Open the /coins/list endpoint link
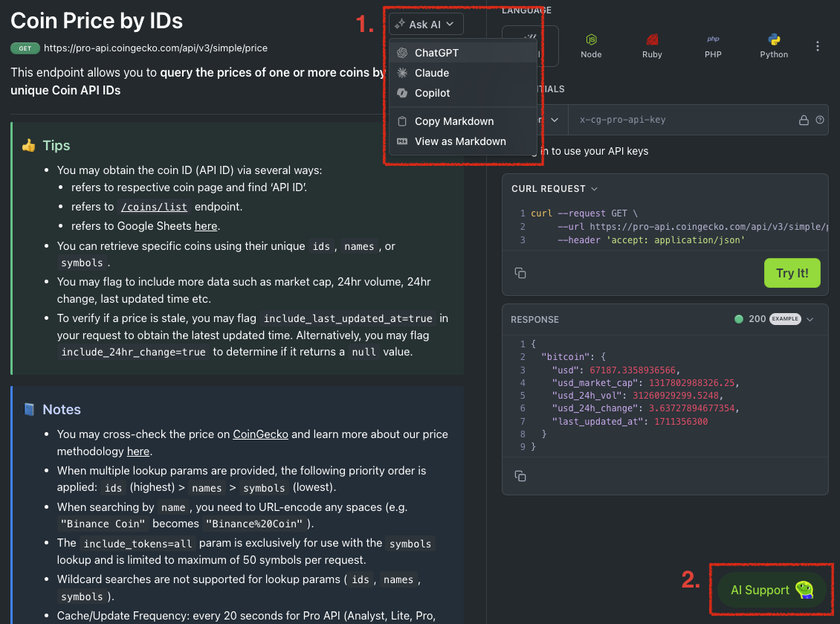This screenshot has height=624, width=840. point(155,207)
